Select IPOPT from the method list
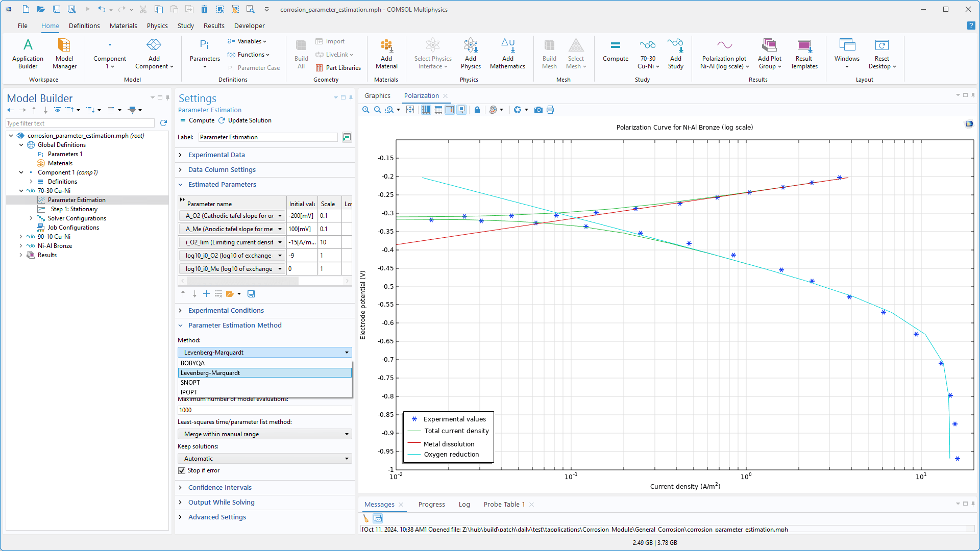 tap(189, 392)
